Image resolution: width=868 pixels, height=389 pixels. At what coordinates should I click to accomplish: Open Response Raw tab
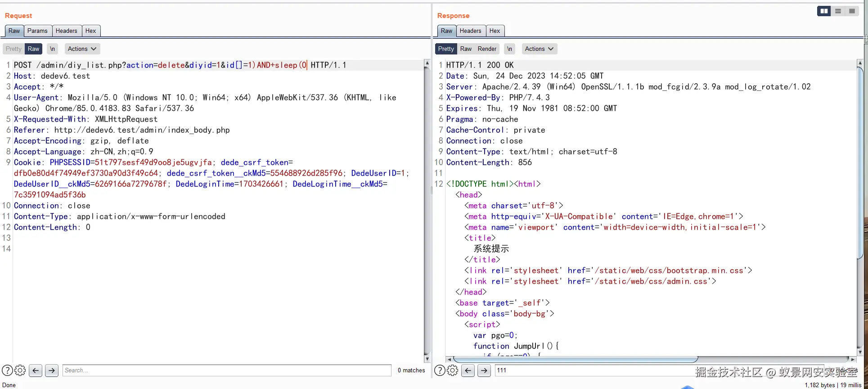pyautogui.click(x=447, y=31)
